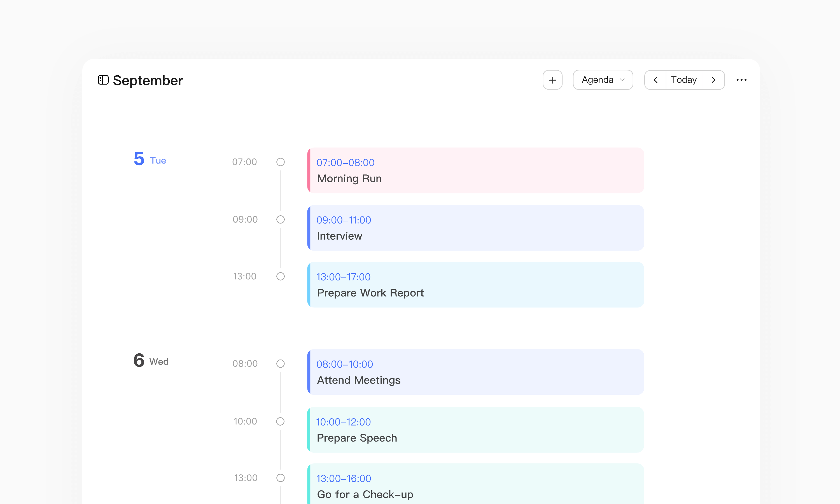840x504 pixels.
Task: Go to previous period with left chevron
Action: click(x=655, y=80)
